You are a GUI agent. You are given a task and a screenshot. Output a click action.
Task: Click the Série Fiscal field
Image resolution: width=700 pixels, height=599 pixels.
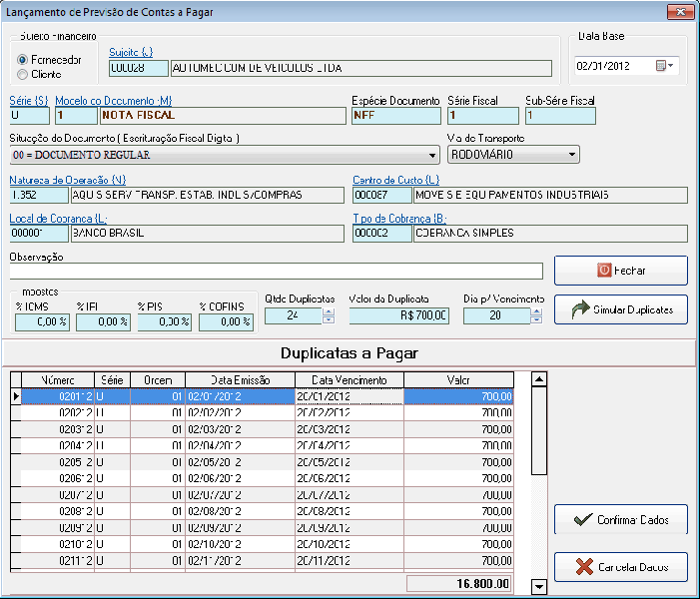(x=483, y=116)
